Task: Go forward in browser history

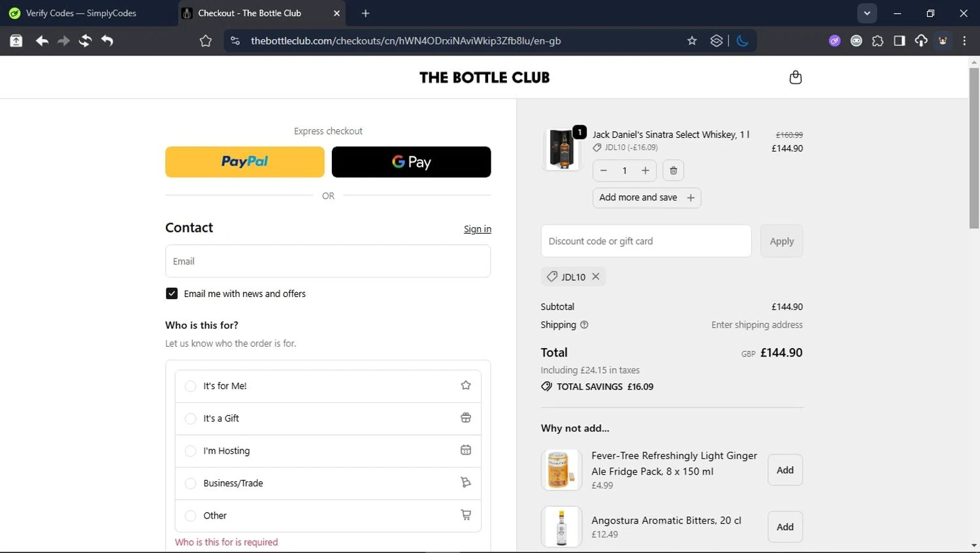Action: tap(63, 40)
